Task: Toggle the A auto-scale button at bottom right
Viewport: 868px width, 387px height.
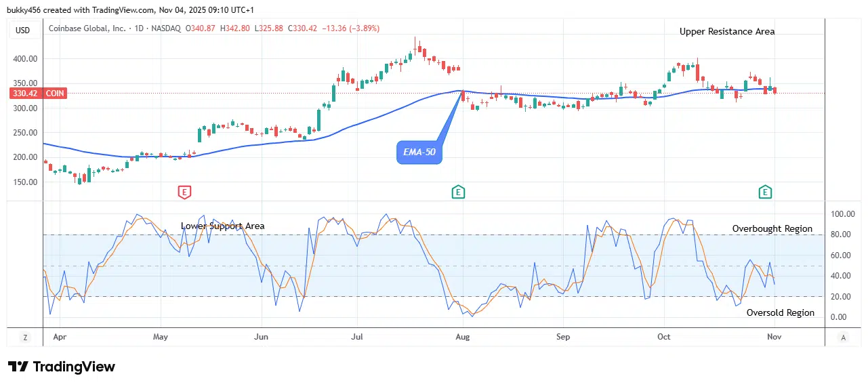Action: 844,337
